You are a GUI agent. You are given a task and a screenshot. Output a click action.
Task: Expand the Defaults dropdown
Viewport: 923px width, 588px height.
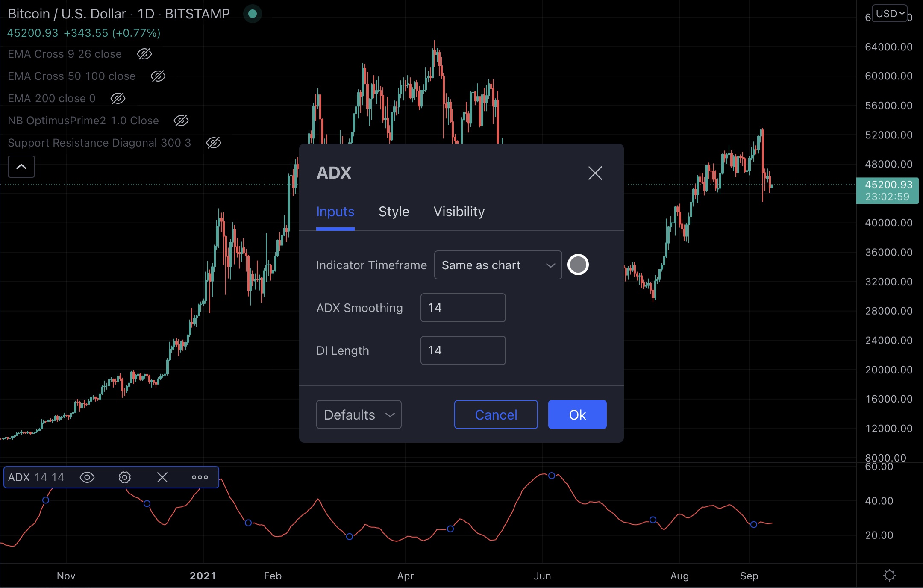[x=359, y=415]
